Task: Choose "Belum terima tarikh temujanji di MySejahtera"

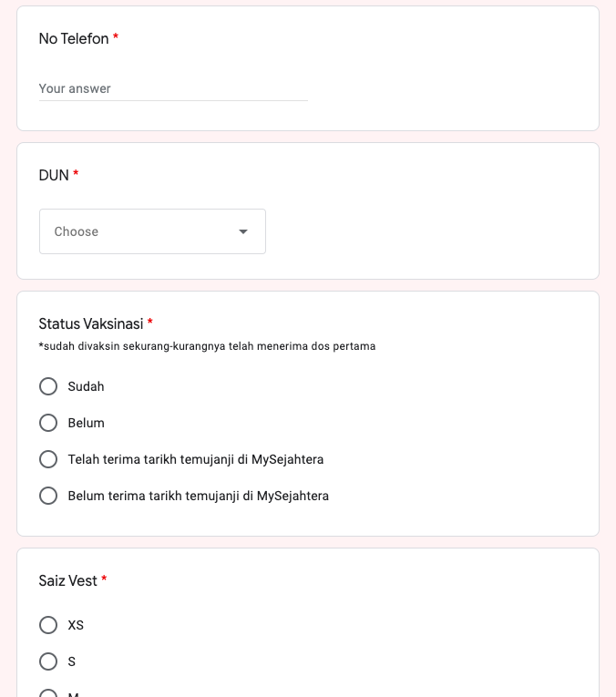Action: (48, 496)
